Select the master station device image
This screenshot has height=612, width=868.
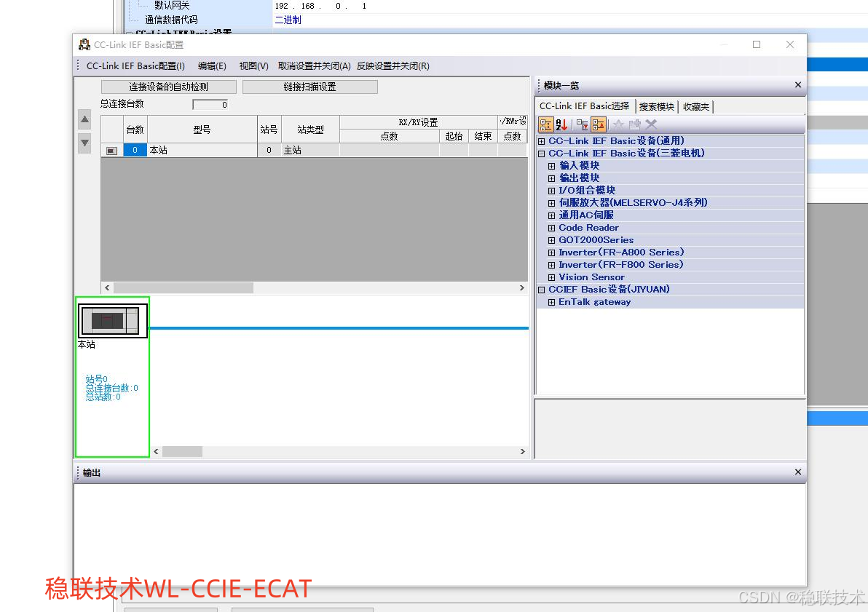pyautogui.click(x=112, y=320)
